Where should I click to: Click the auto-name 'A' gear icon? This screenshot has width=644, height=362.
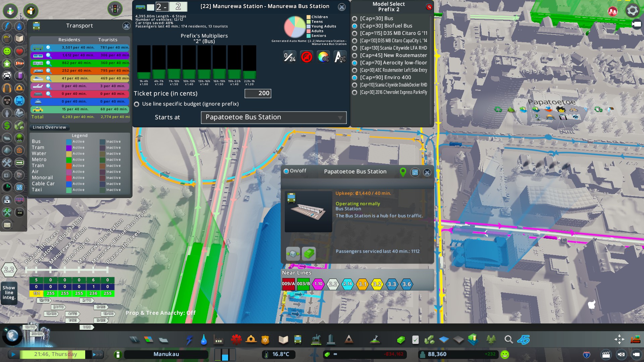340,57
